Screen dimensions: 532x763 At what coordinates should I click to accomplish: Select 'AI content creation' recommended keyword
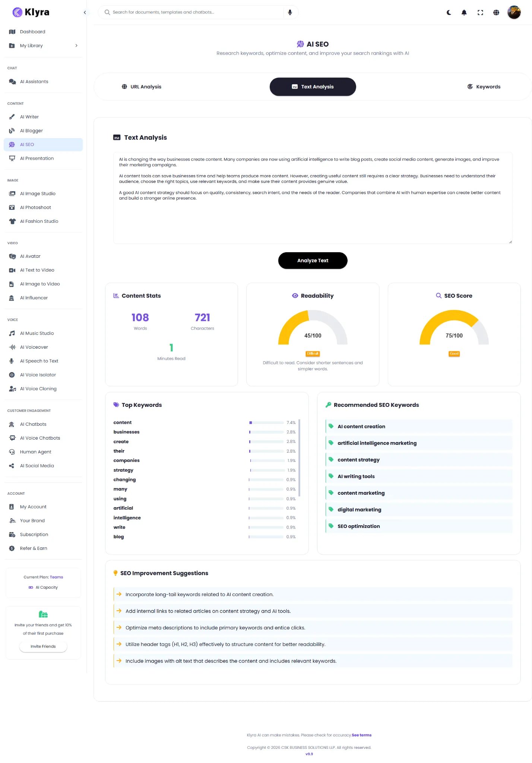coord(419,426)
